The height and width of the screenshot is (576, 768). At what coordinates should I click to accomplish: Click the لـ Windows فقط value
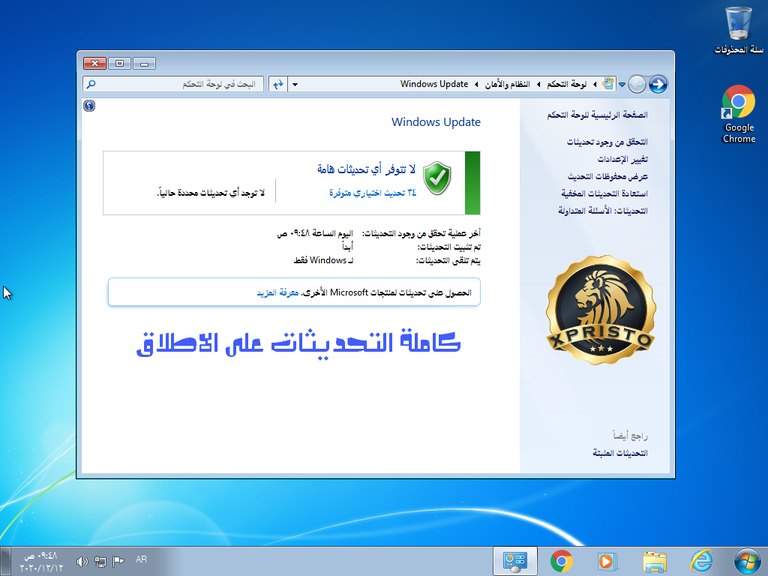point(323,261)
